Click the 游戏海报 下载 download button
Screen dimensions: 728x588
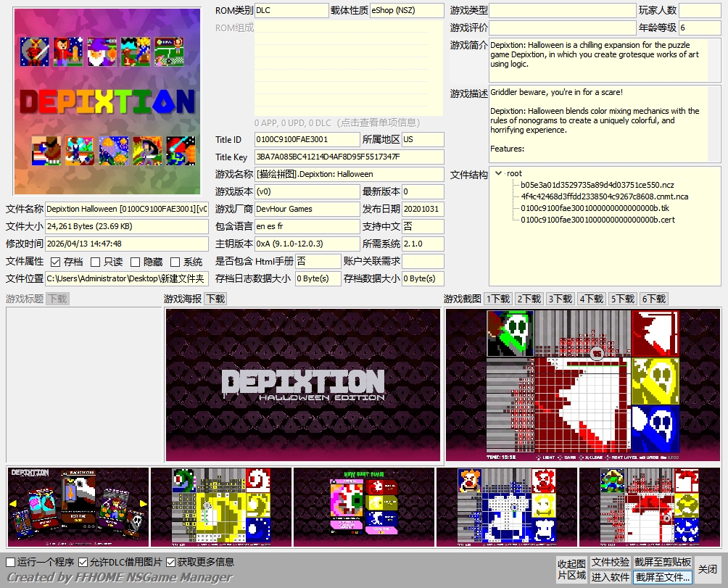coord(215,299)
